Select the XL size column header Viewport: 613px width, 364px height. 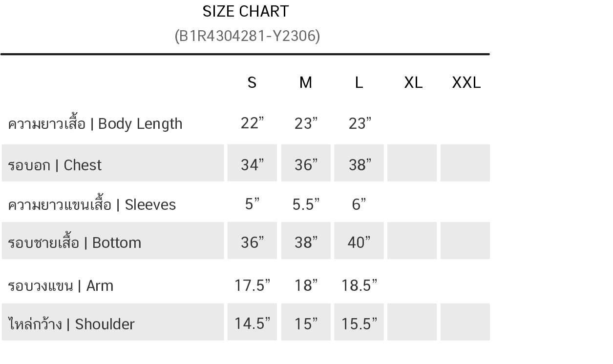[413, 82]
